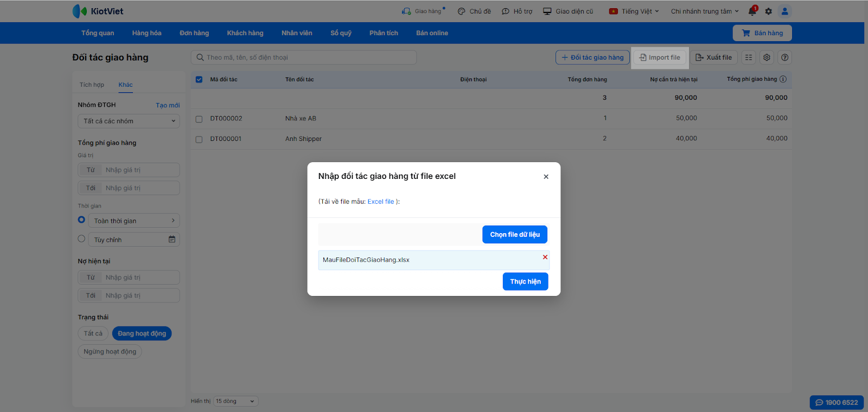Click add Đối tác giao hàng button
Image resolution: width=868 pixels, height=412 pixels.
[592, 57]
